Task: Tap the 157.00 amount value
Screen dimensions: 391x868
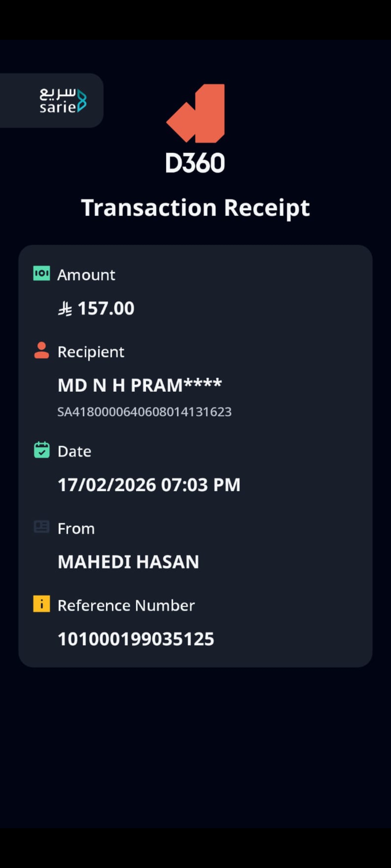Action: pos(106,309)
